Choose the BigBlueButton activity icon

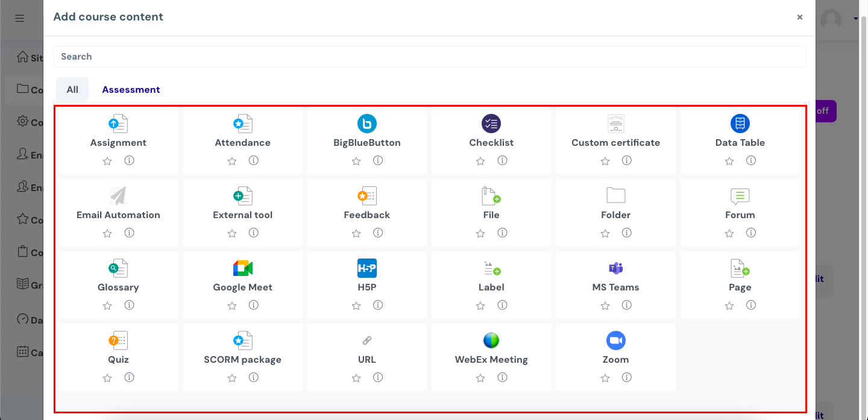(x=367, y=124)
